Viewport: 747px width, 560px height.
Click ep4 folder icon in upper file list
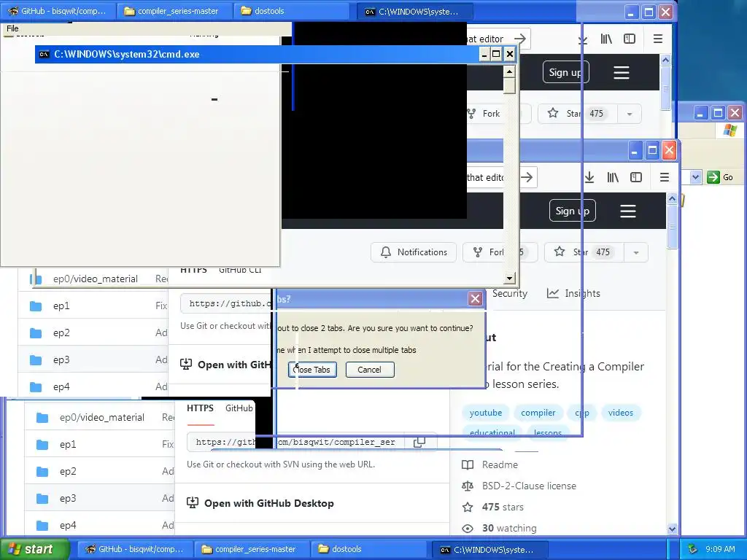36,387
